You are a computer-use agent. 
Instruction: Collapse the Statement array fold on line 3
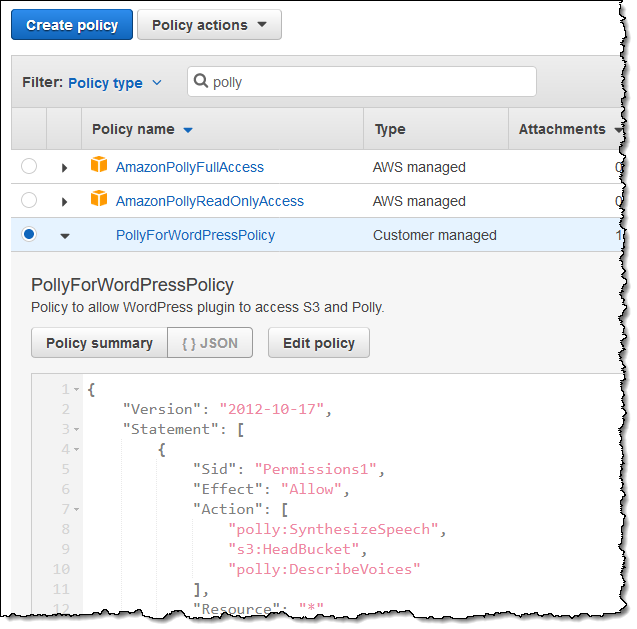77,430
